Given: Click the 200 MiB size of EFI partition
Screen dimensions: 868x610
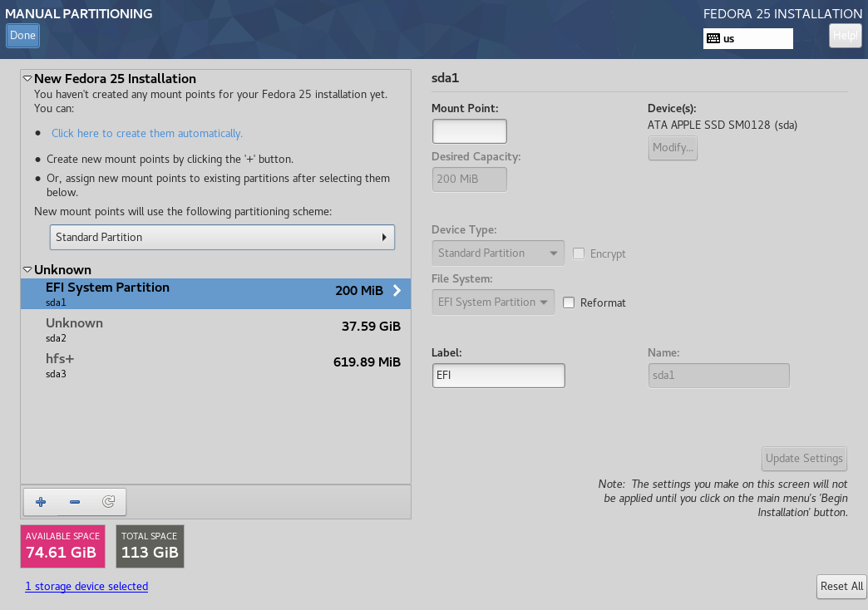Looking at the screenshot, I should click(358, 291).
